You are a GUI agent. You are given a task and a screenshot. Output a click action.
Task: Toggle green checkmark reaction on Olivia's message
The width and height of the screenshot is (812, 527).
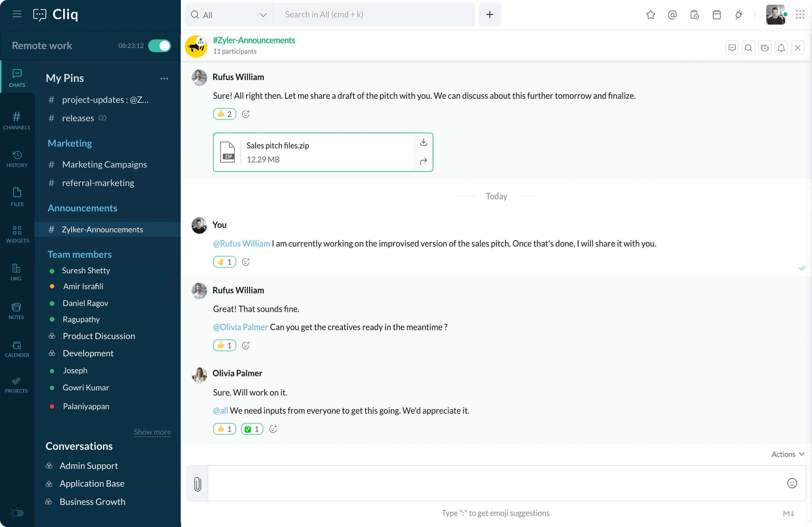pos(252,429)
